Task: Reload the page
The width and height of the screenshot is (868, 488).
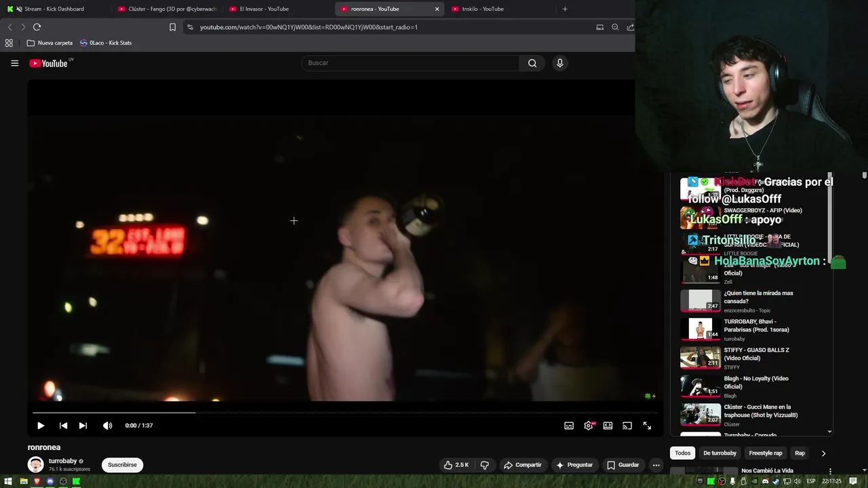Action: click(37, 27)
